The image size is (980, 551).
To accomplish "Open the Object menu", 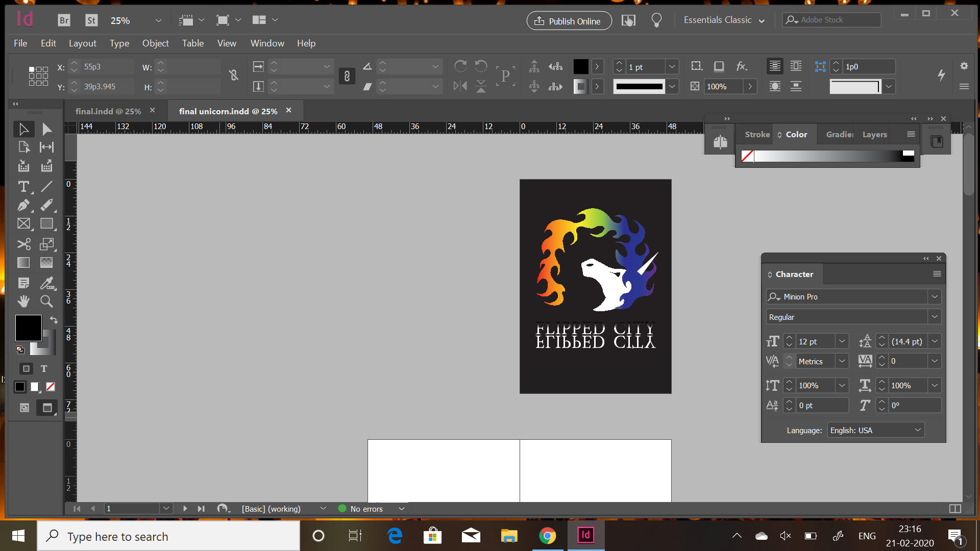I will pos(155,43).
